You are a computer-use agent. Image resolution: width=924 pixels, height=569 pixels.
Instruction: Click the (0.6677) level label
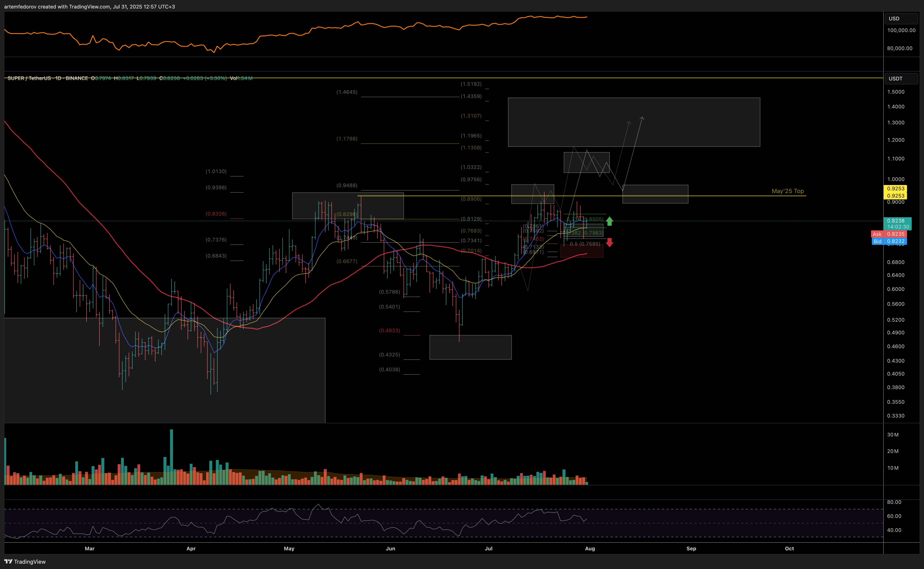tap(347, 261)
